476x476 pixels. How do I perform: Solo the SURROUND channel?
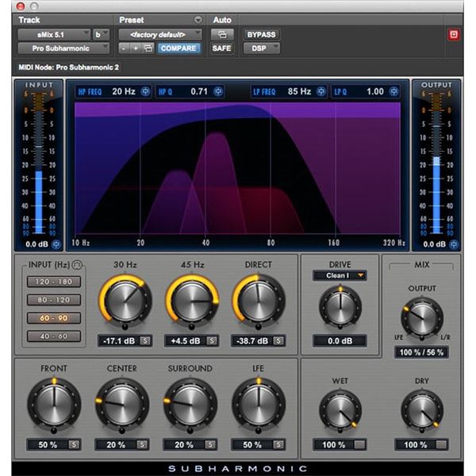[x=210, y=445]
